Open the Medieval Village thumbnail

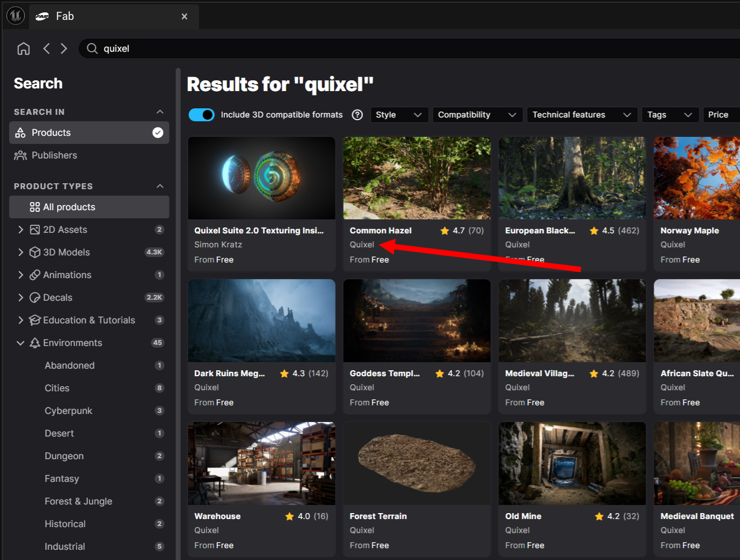(x=572, y=321)
